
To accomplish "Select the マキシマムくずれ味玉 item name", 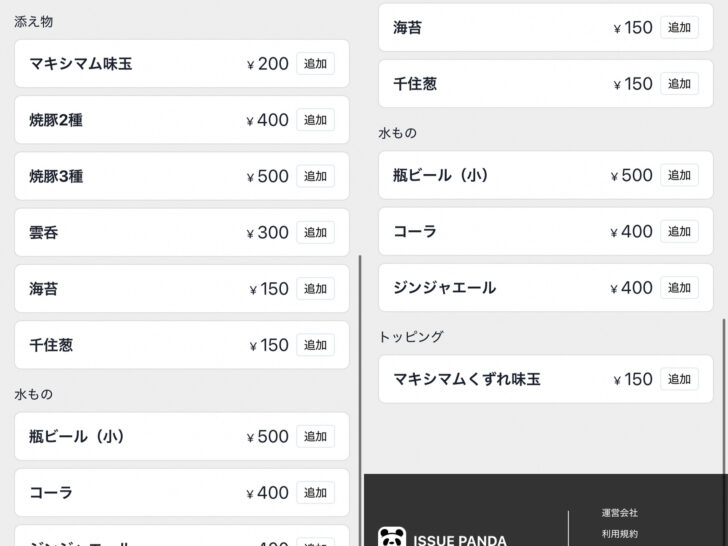I will (x=467, y=379).
